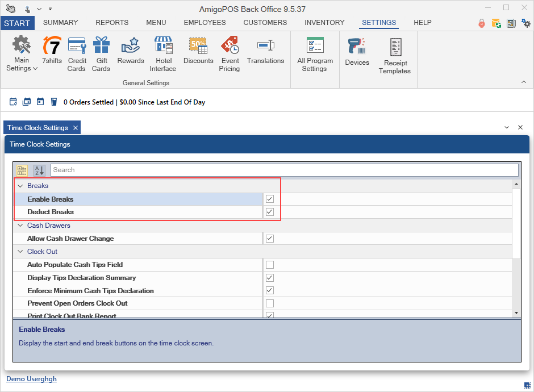Screen dimensions: 534x392
Task: Open Credit Cards settings
Action: point(77,54)
